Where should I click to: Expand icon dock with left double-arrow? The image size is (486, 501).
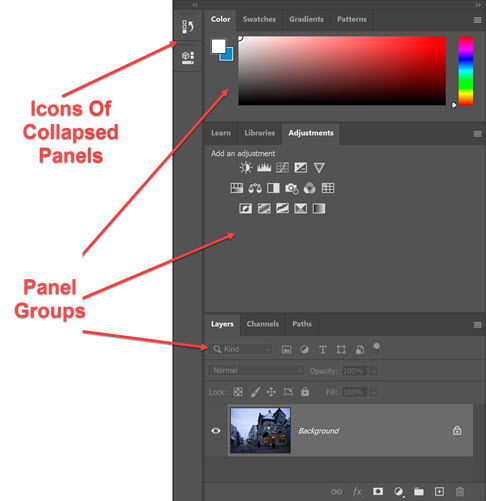(x=195, y=5)
